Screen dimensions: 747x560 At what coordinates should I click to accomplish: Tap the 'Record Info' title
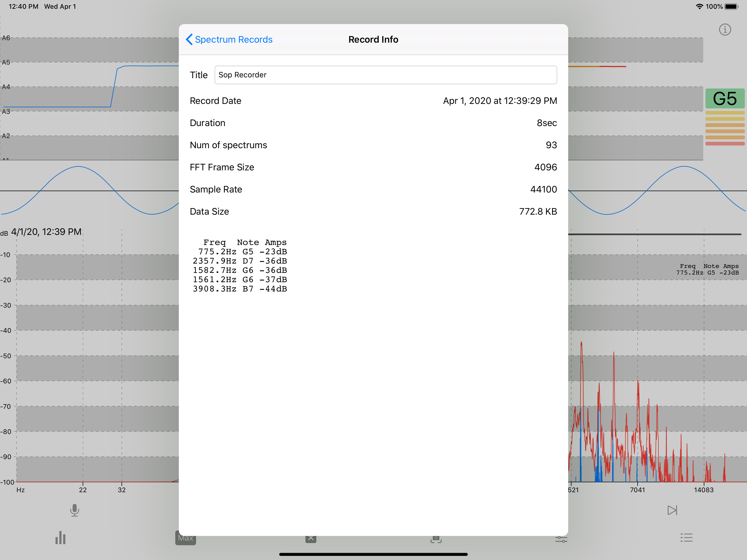tap(373, 40)
